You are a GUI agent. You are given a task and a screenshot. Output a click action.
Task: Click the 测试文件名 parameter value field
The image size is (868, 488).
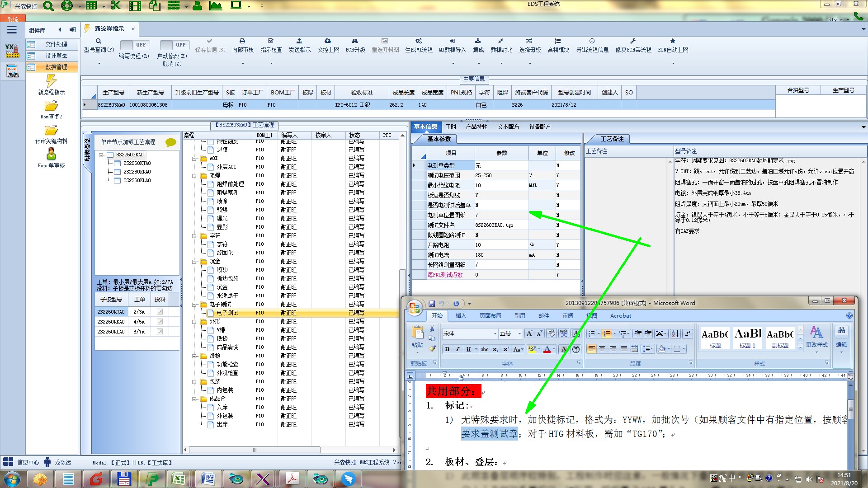pyautogui.click(x=501, y=225)
